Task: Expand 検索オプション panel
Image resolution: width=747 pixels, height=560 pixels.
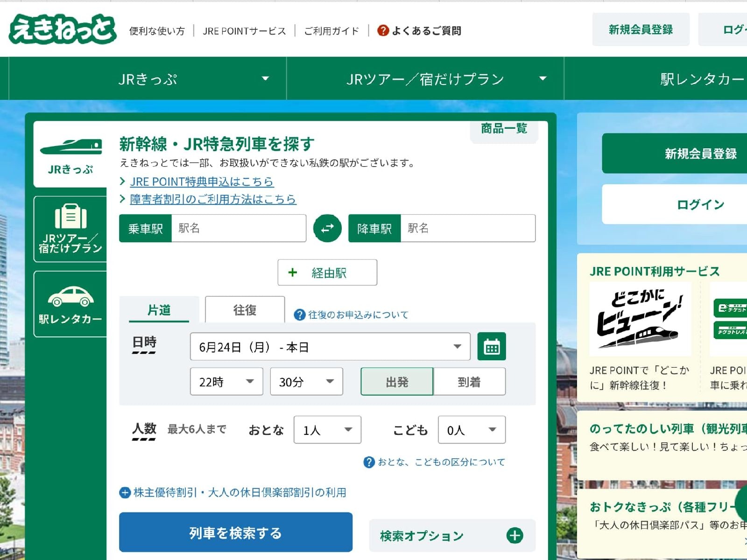Action: (452, 535)
